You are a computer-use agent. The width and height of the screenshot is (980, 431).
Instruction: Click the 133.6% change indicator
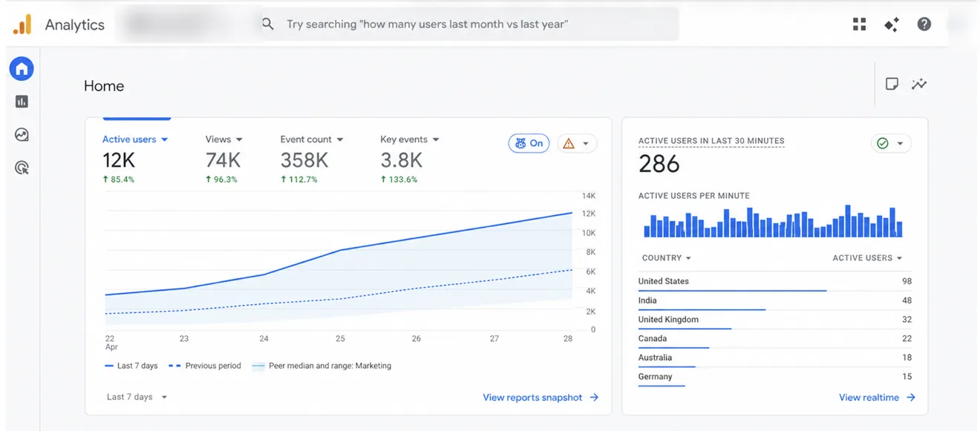coord(399,180)
